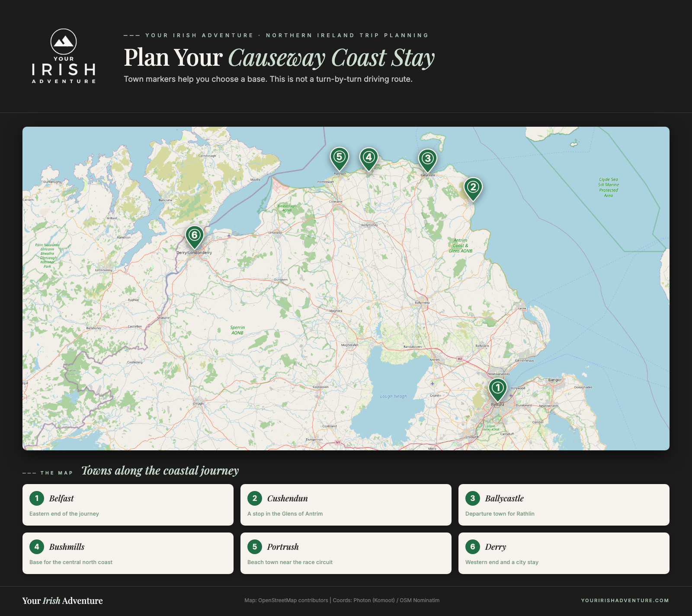Click map marker 6 at Derry/Londonderry
Image resolution: width=692 pixels, height=616 pixels.
[195, 237]
